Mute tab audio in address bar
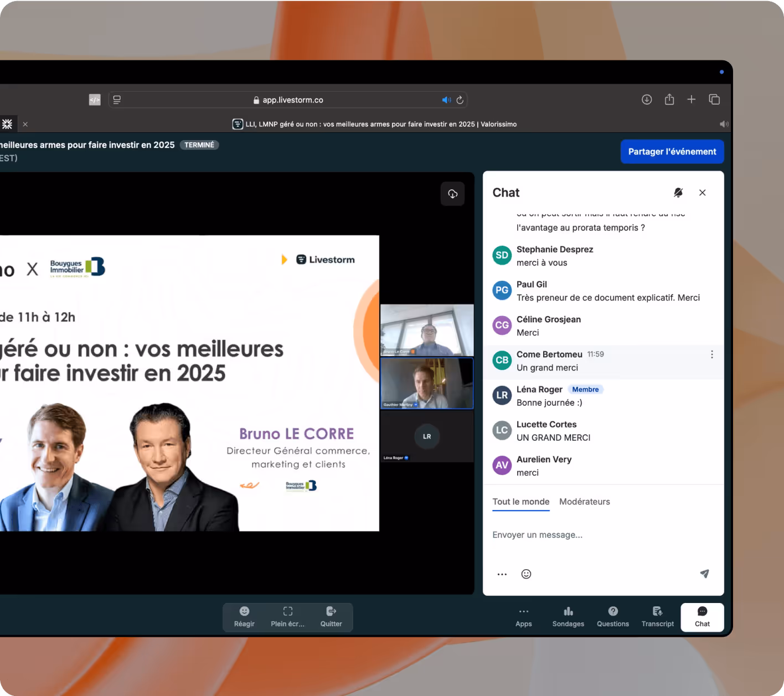This screenshot has height=696, width=784. [x=446, y=100]
